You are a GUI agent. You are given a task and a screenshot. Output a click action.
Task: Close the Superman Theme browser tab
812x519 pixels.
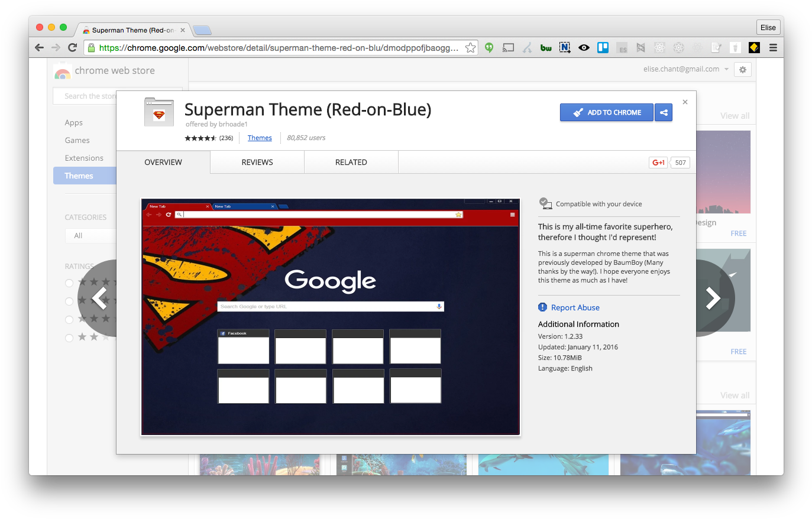(183, 30)
